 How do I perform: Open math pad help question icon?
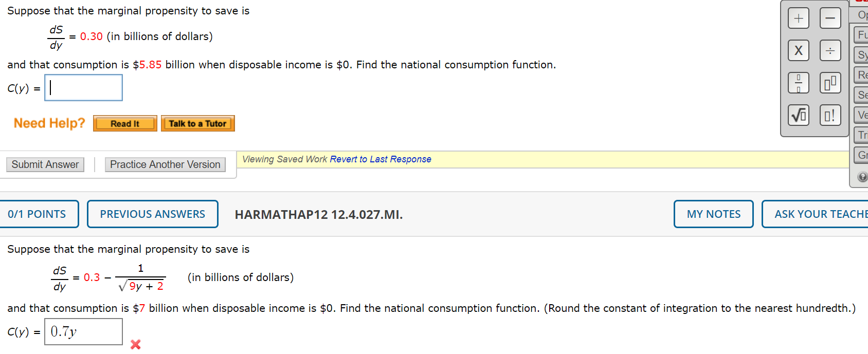point(862,177)
